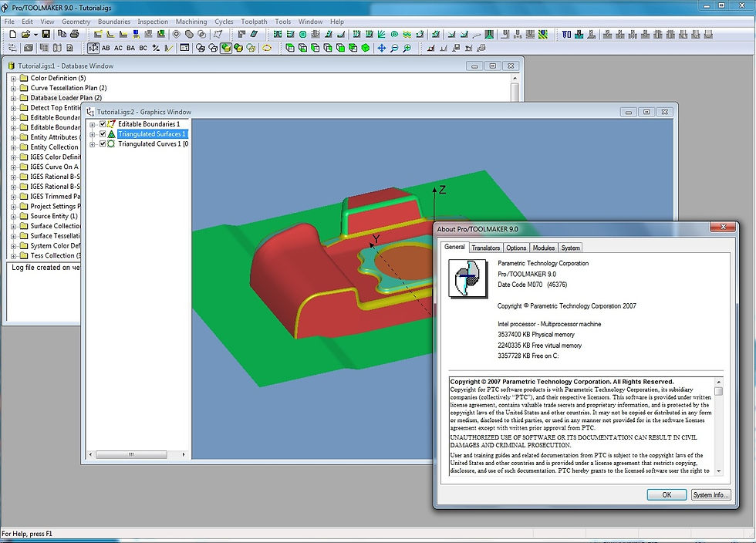Activate the blue four-arrow Pan tool

(x=381, y=49)
